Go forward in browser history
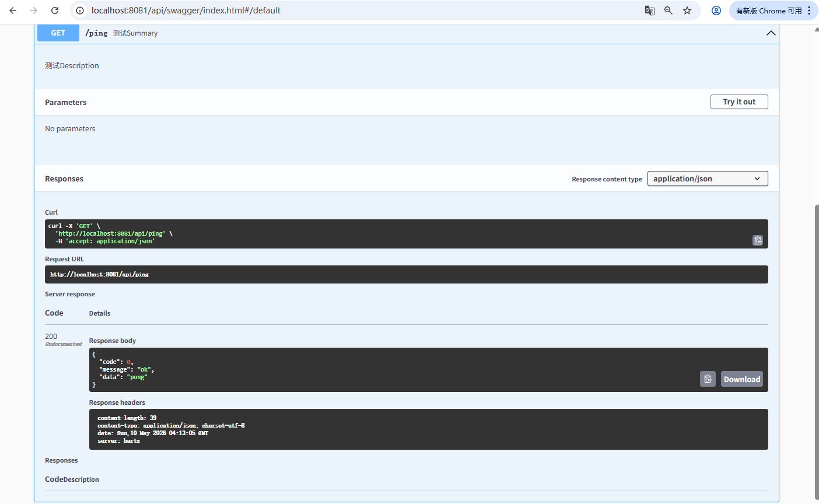This screenshot has height=504, width=819. [34, 10]
